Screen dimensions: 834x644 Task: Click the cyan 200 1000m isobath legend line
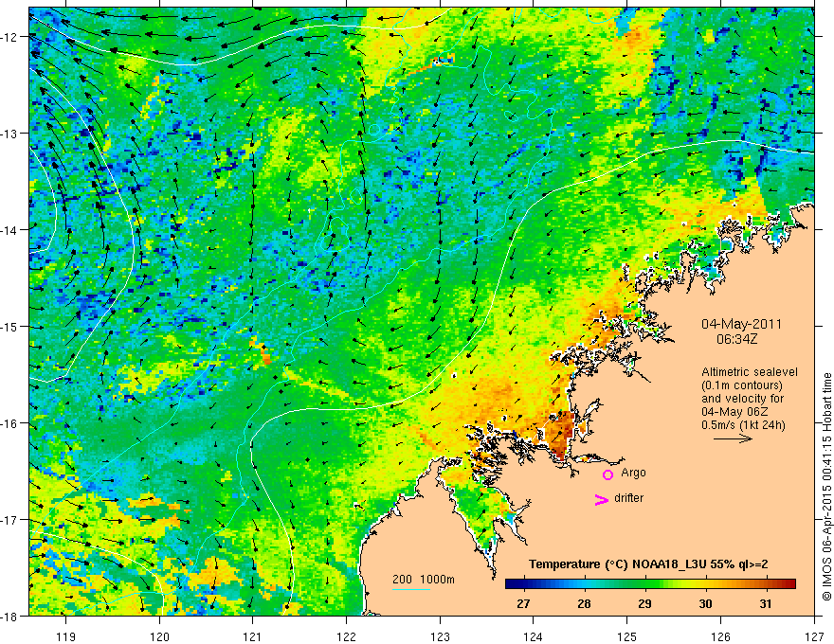click(411, 589)
